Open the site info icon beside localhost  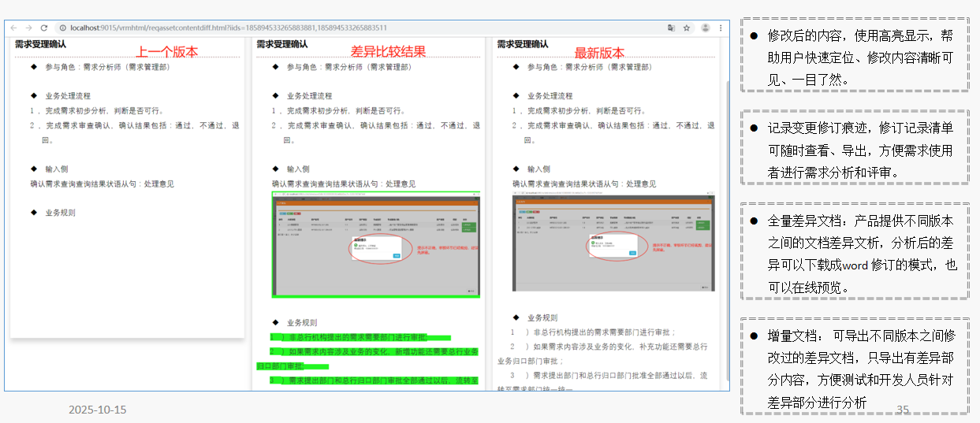tap(62, 28)
